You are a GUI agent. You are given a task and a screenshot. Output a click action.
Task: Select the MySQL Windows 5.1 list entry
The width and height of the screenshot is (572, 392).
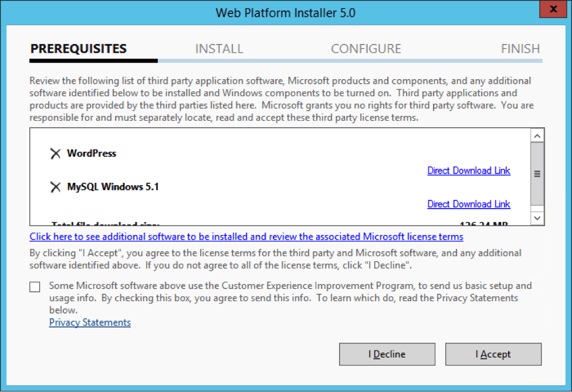[x=113, y=186]
